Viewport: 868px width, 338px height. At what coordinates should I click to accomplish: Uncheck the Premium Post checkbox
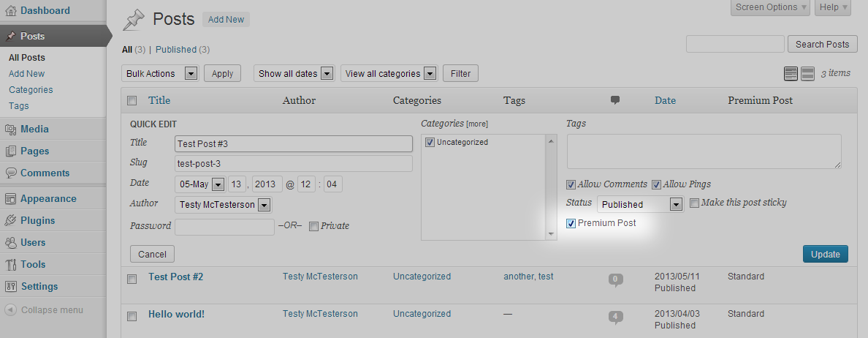click(571, 223)
